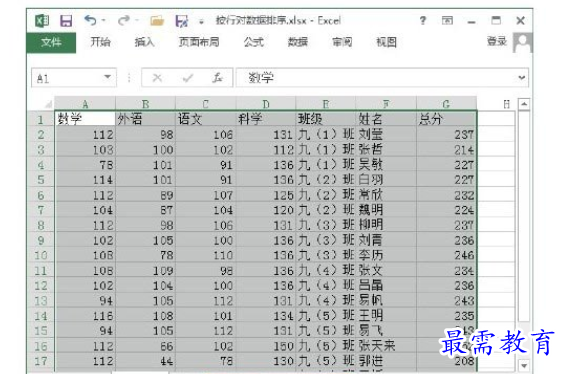
Task: Select the name cell 李历
Action: pos(386,255)
